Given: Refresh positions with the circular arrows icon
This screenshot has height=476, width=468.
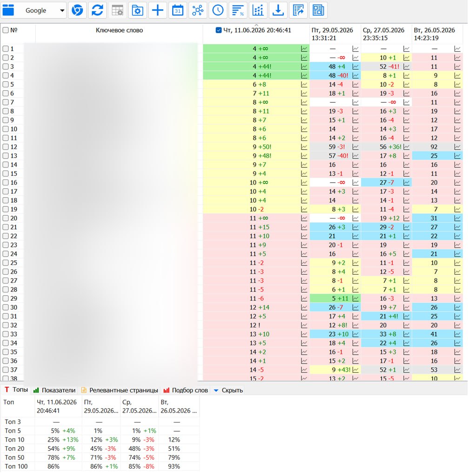Looking at the screenshot, I should click(97, 10).
